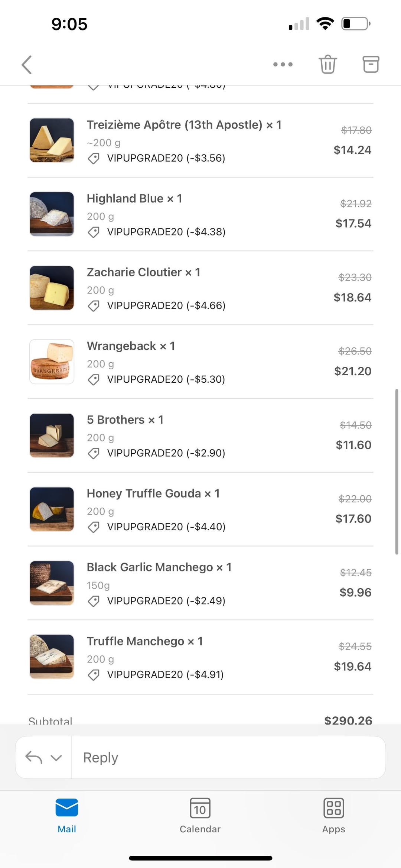Delete email with trash icon
Image resolution: width=401 pixels, height=868 pixels.
pos(327,64)
